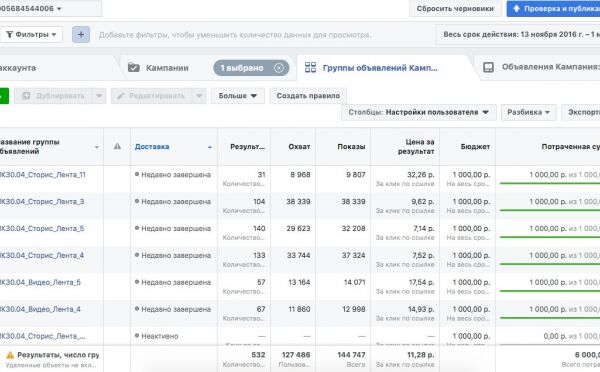Open ad set Сторис_Лента_11
This screenshot has width=600, height=372.
coord(42,175)
